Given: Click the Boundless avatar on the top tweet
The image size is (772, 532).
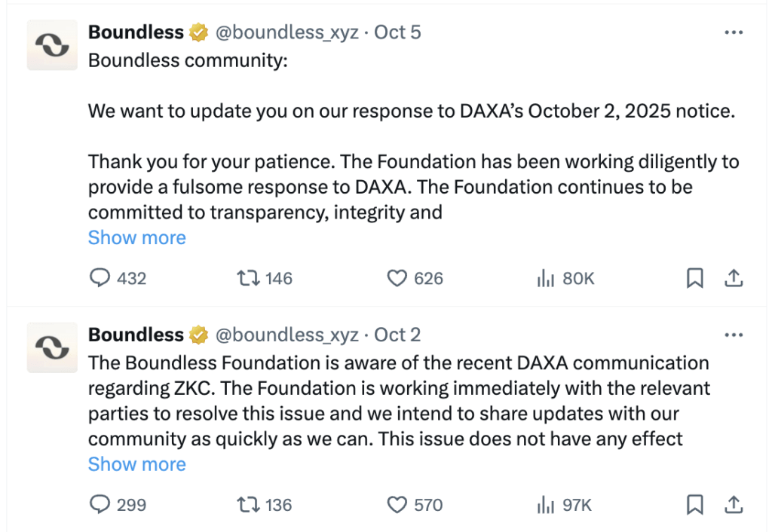Looking at the screenshot, I should [51, 45].
